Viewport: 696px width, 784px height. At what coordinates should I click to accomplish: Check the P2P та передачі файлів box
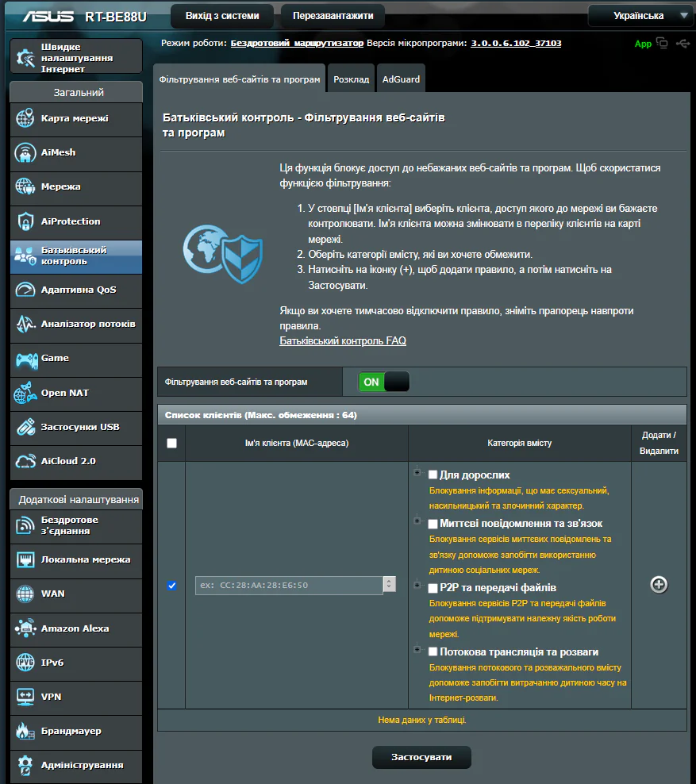433,588
